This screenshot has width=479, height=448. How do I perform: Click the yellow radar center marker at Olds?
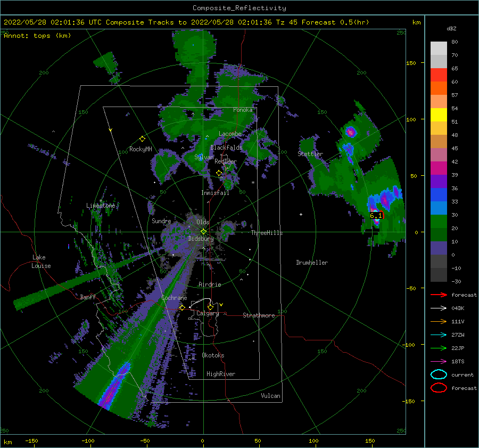(203, 232)
